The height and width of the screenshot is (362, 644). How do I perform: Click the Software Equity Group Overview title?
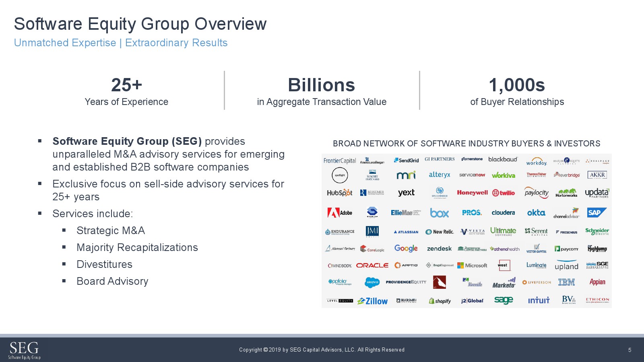[x=140, y=24]
